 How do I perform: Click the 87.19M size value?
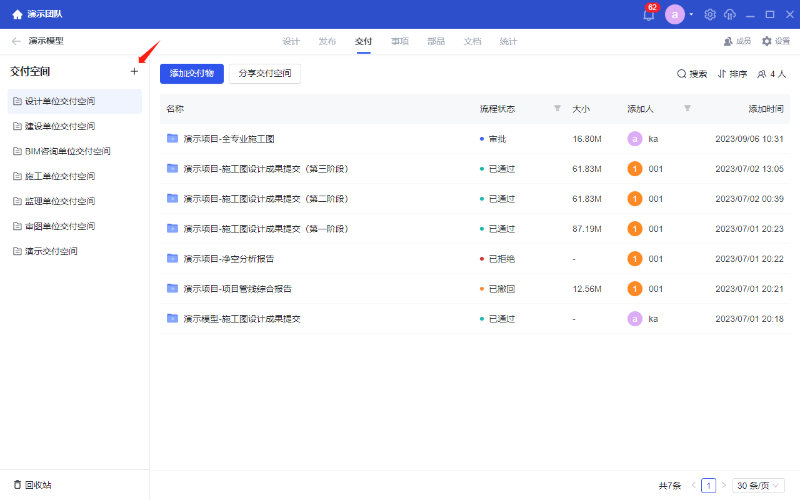(x=587, y=229)
